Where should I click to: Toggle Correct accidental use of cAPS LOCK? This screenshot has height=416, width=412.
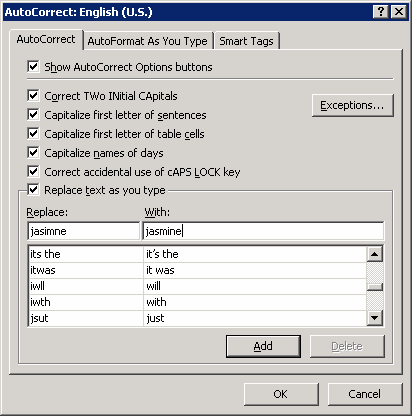[x=33, y=172]
